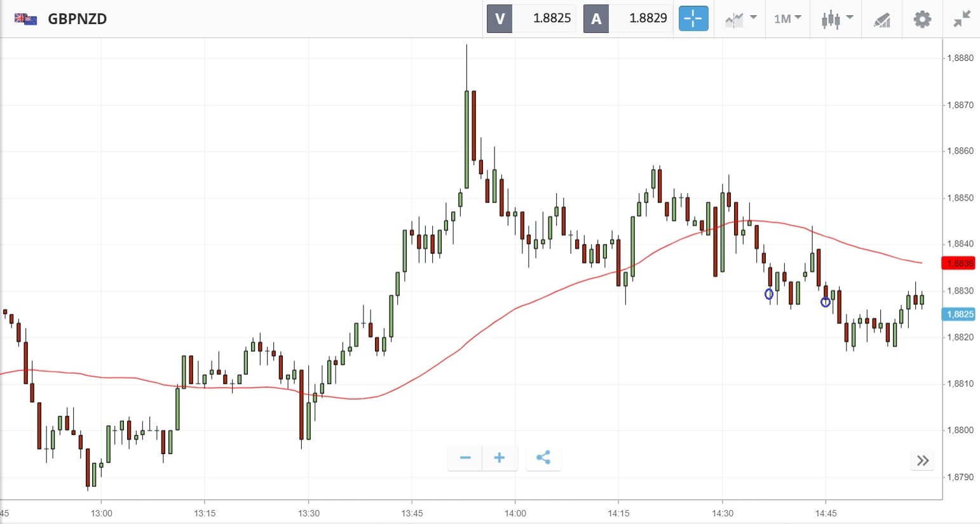Click the first blue circle marker

(769, 294)
